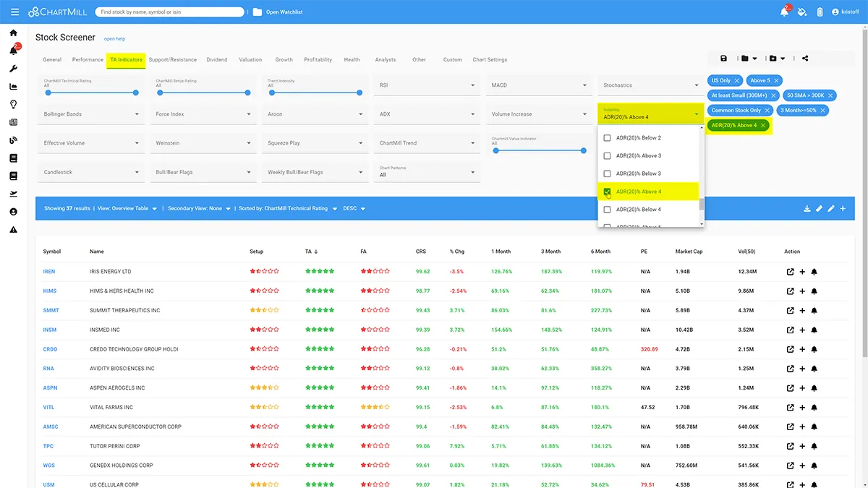Image resolution: width=868 pixels, height=488 pixels.
Task: Open the View: Overview Table dropdown
Action: pos(127,208)
